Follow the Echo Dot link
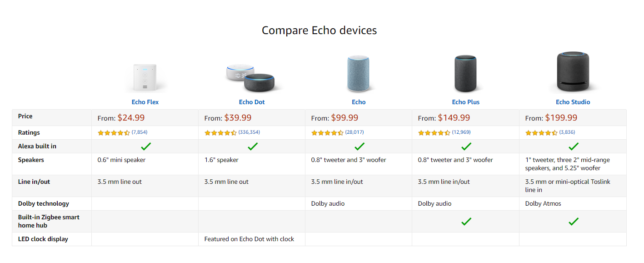Screen dimensions: 644x263 [252, 102]
